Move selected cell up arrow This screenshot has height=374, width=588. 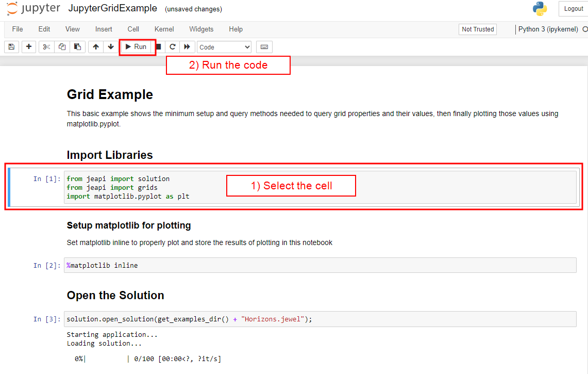point(96,47)
